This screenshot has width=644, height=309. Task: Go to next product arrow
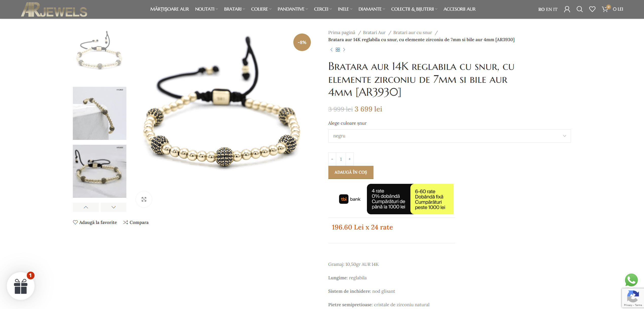pyautogui.click(x=344, y=50)
